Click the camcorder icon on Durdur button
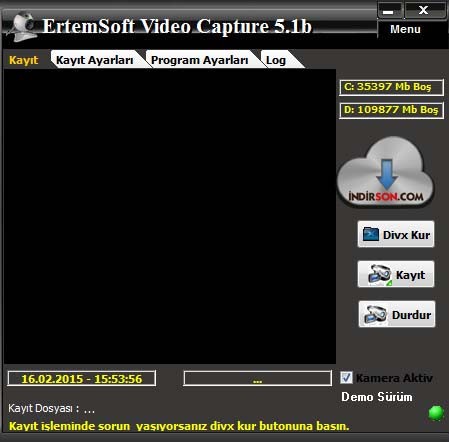This screenshot has width=449, height=442. [x=376, y=315]
